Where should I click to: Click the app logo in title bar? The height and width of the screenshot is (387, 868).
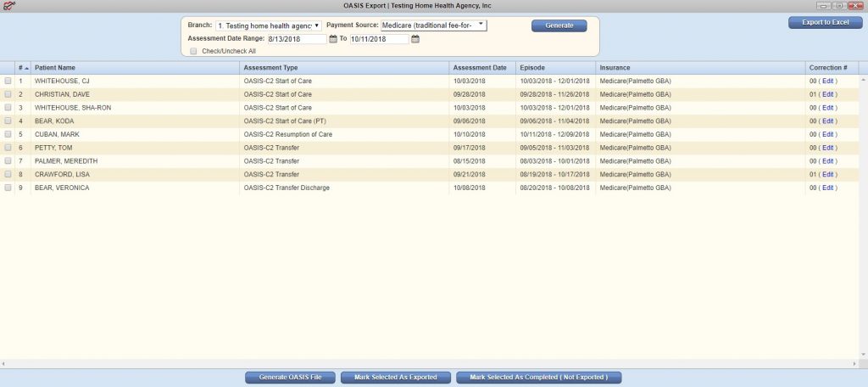pyautogui.click(x=9, y=6)
